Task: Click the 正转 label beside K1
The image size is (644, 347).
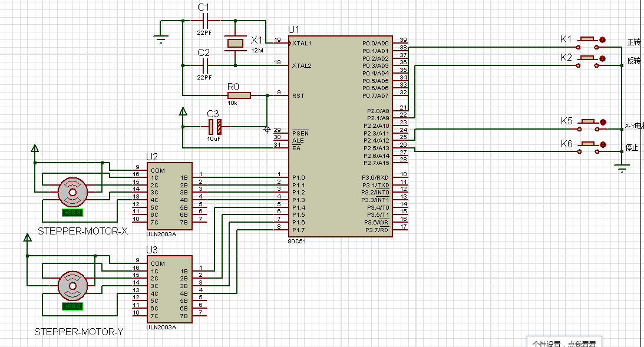Action: (634, 42)
